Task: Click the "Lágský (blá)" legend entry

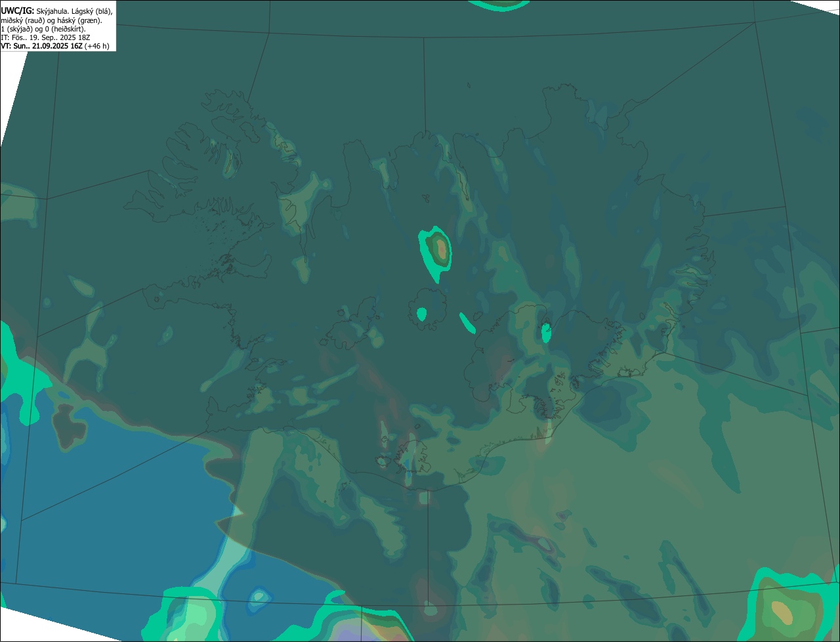Action: (x=92, y=12)
